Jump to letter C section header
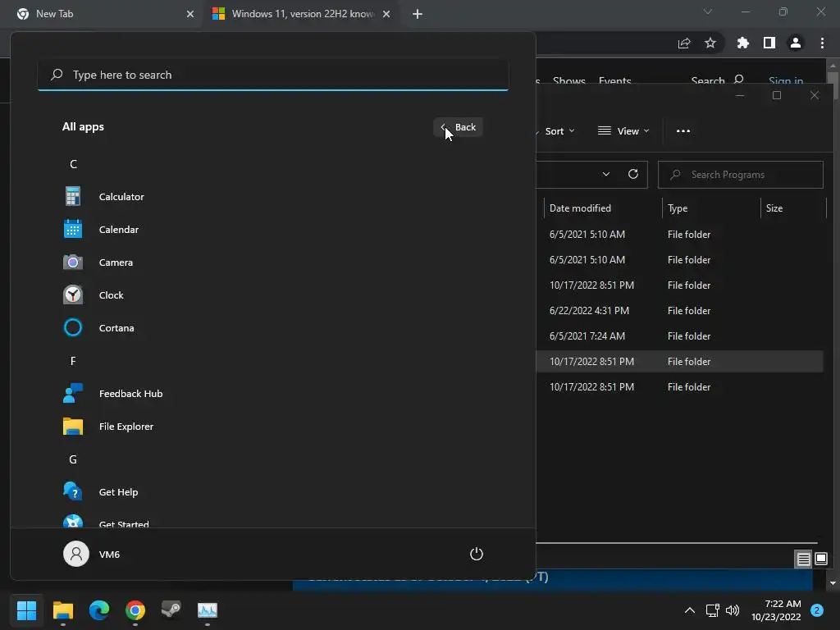 pos(73,164)
